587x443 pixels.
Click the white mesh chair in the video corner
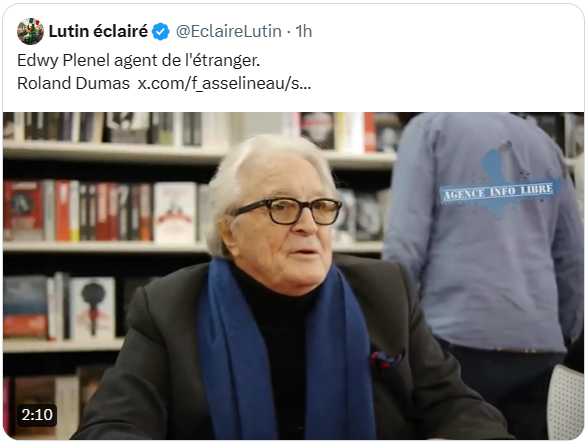[x=566, y=401]
